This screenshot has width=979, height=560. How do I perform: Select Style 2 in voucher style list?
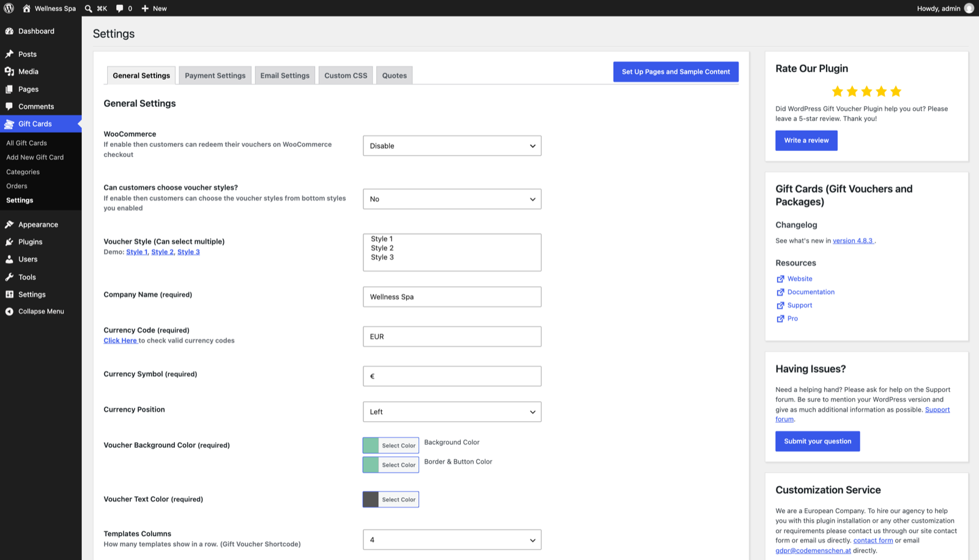[382, 248]
